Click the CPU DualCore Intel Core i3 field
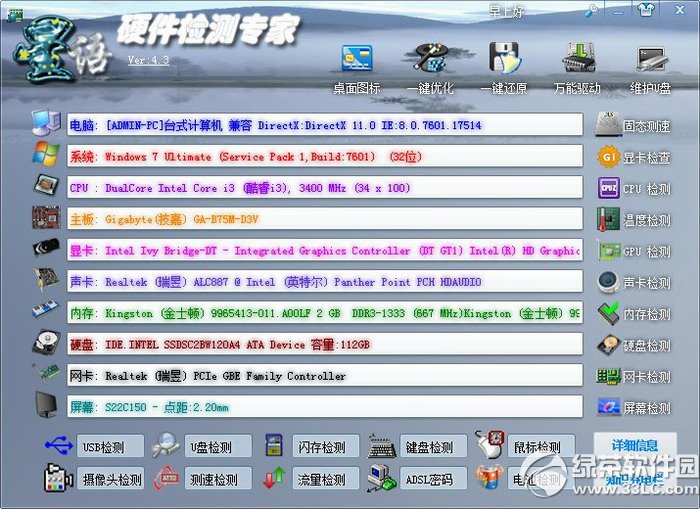 (325, 187)
